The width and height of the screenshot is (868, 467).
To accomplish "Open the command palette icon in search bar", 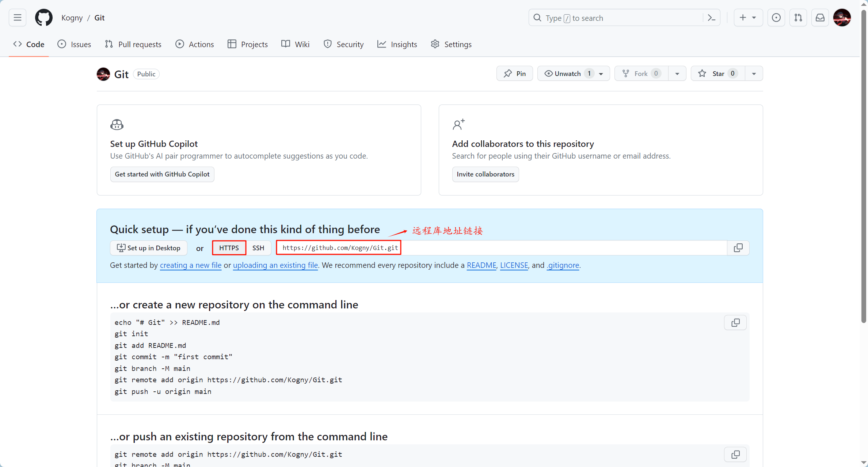I will [711, 18].
